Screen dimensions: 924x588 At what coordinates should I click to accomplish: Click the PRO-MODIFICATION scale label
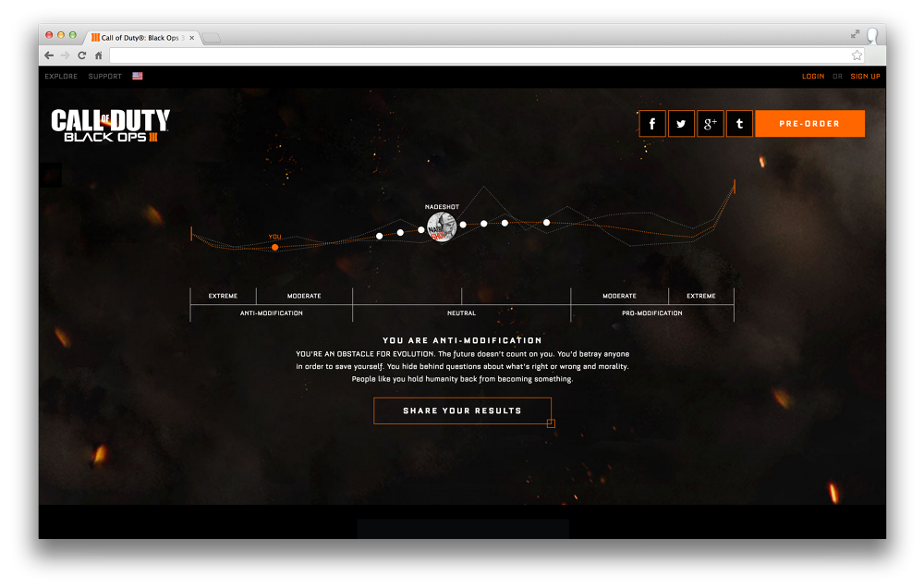651,313
